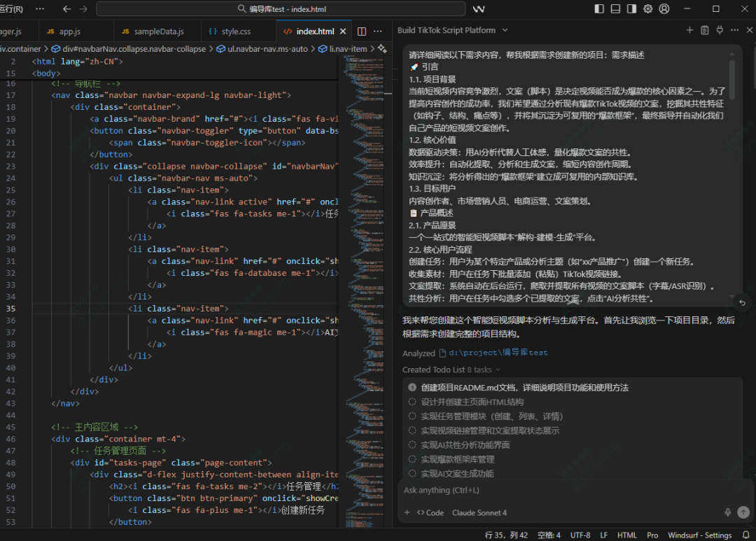
Task: Click the body sticky scroll line
Action: tap(45, 73)
